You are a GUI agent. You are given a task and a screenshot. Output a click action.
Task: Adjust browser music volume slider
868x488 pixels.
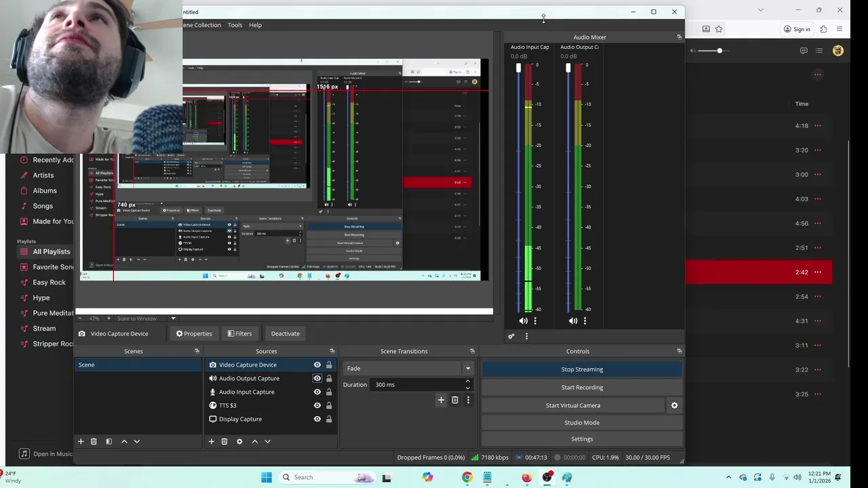coord(719,51)
